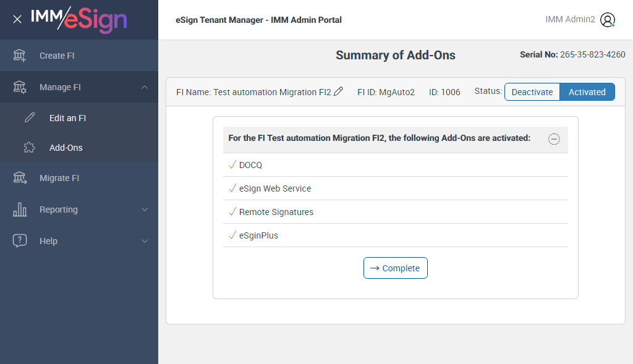
Task: Click the Edit an FI pencil icon
Action: pos(30,118)
